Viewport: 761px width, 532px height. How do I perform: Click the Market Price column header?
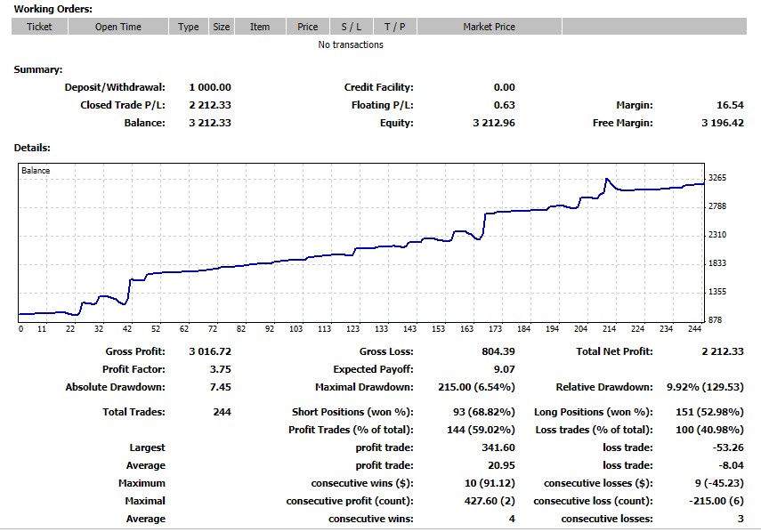coord(489,27)
